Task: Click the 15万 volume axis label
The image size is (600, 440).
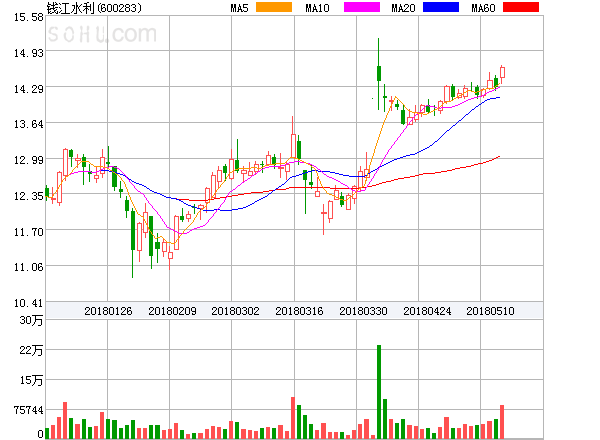Action: [x=31, y=380]
